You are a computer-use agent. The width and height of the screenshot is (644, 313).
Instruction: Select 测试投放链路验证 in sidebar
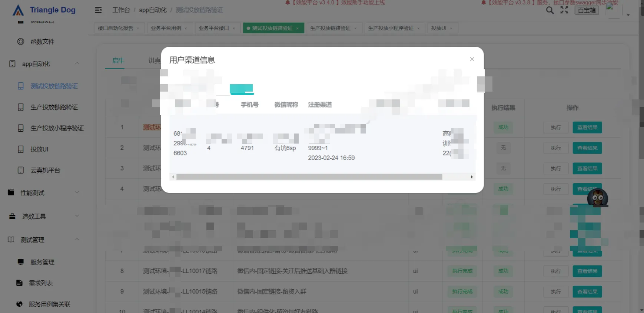coord(54,86)
